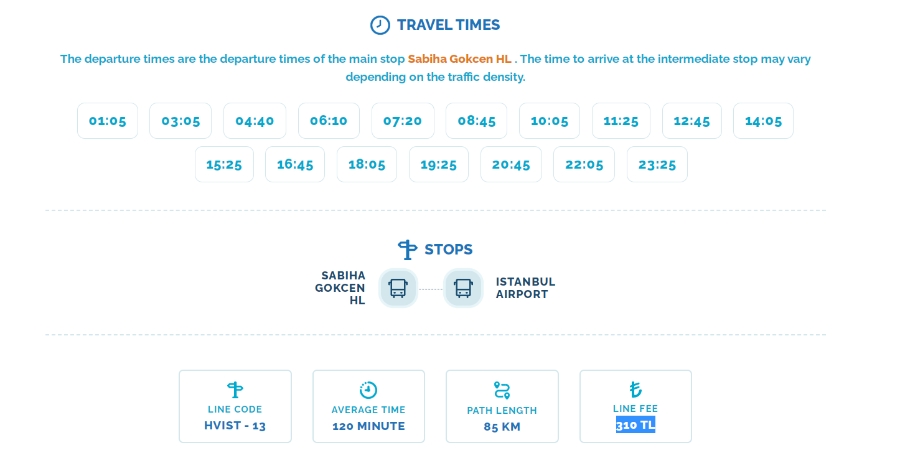Click the Line Code signpost icon
The height and width of the screenshot is (458, 900).
[235, 390]
